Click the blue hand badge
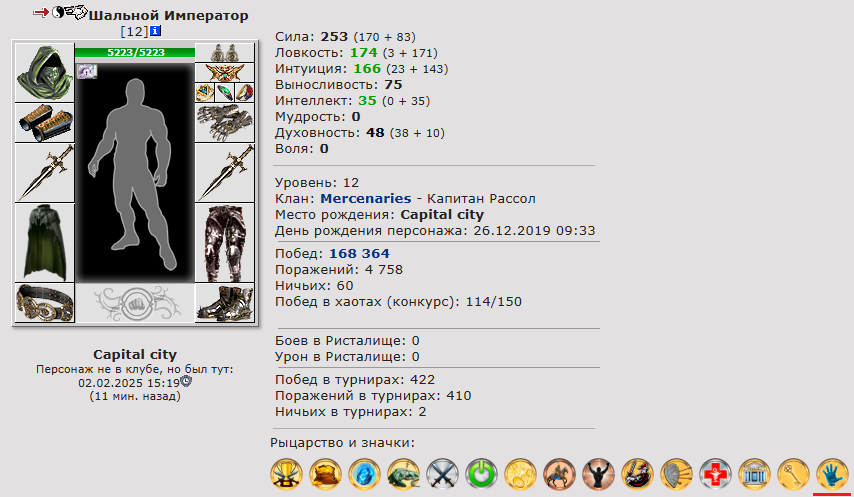854x497 pixels. pos(833,474)
